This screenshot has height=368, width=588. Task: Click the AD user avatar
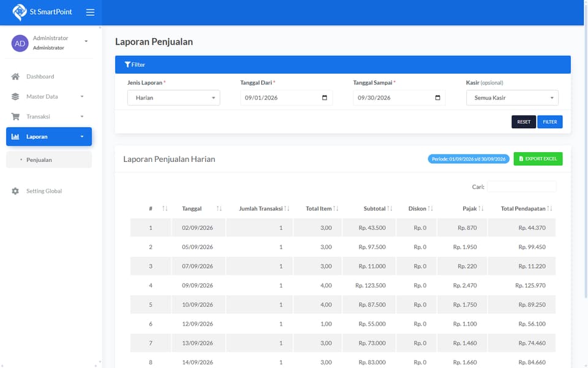point(20,43)
